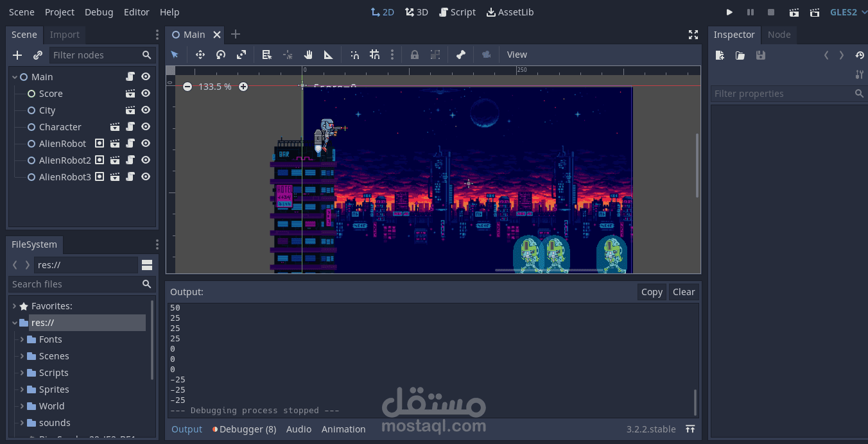The image size is (868, 444).
Task: Expand the Scripts folder
Action: [22, 373]
